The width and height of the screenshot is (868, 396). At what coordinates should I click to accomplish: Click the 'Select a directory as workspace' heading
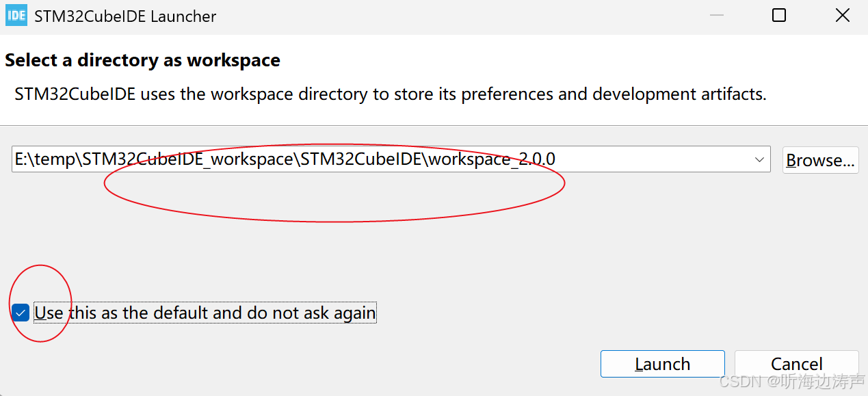point(142,60)
